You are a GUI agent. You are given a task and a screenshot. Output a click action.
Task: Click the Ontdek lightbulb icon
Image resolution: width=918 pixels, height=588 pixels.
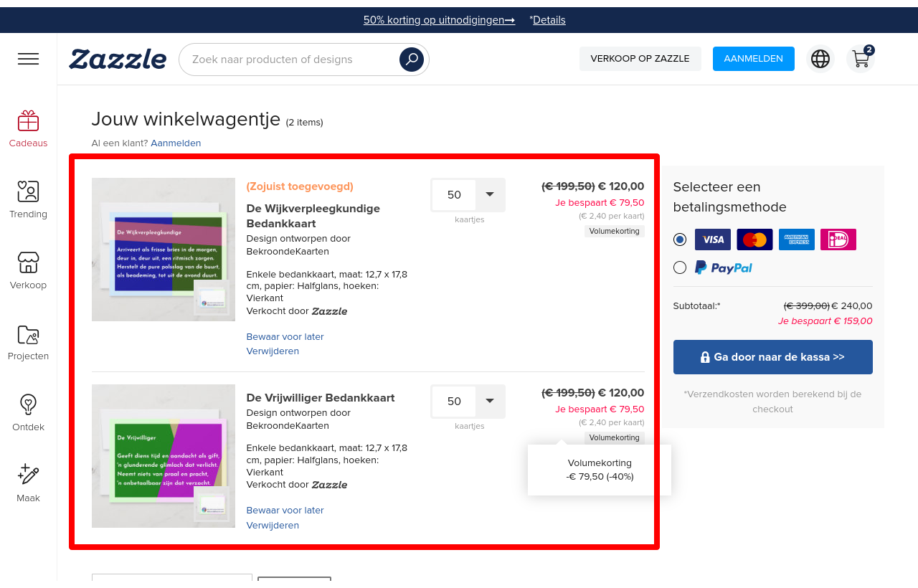point(28,405)
